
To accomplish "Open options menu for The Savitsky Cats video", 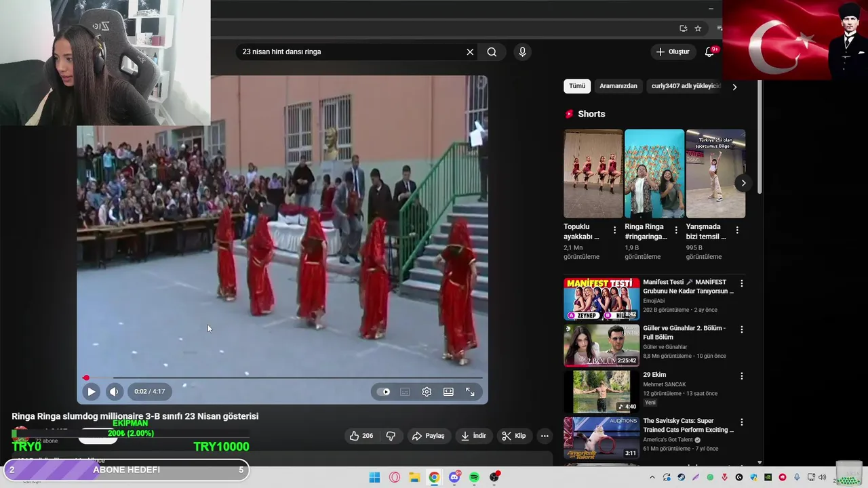I will pyautogui.click(x=741, y=422).
